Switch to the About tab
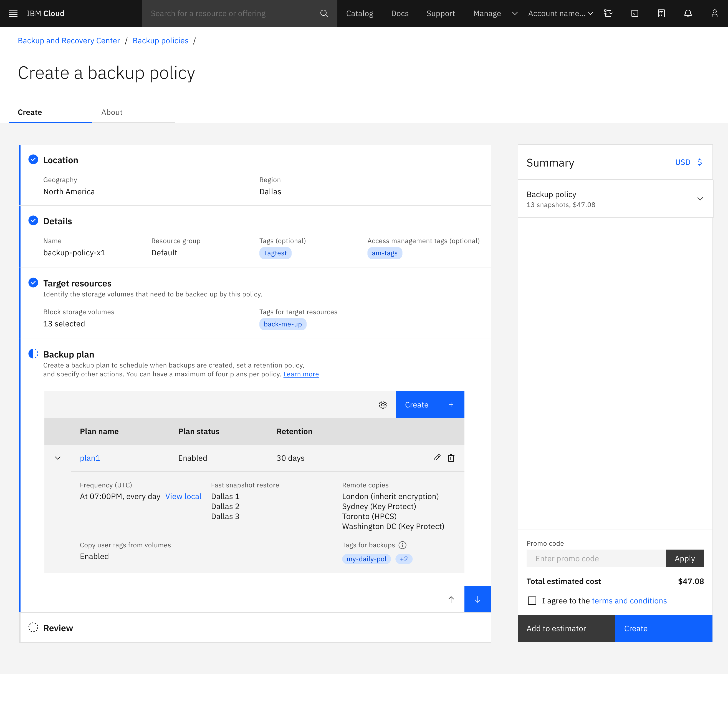 point(112,112)
